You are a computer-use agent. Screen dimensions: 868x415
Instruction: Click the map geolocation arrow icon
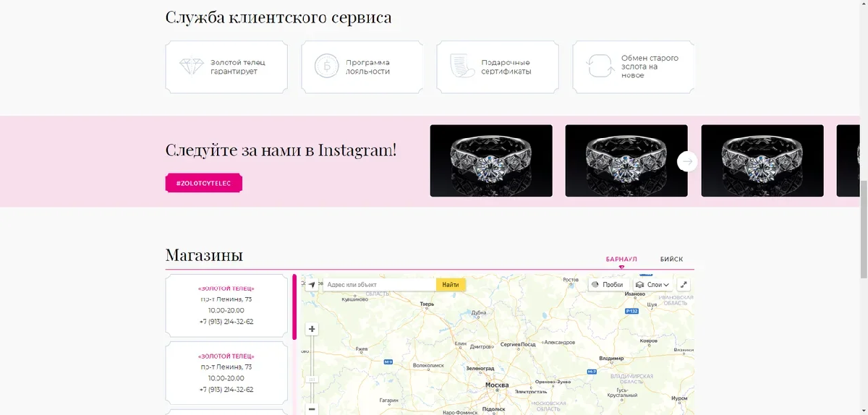(312, 285)
